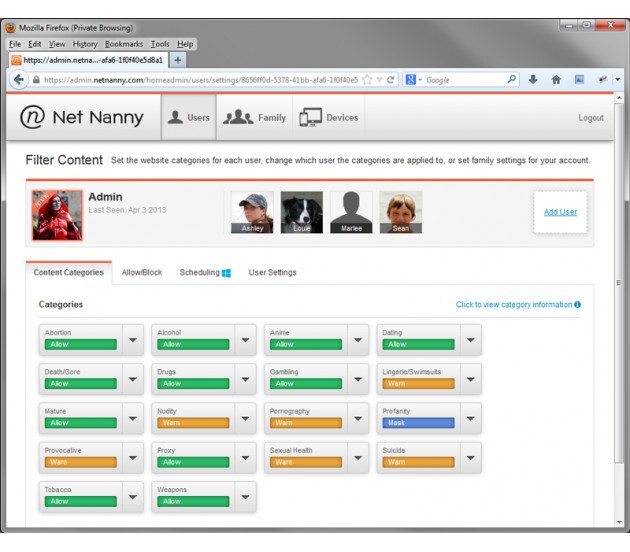Switch to the Allow/Block tab

click(142, 272)
